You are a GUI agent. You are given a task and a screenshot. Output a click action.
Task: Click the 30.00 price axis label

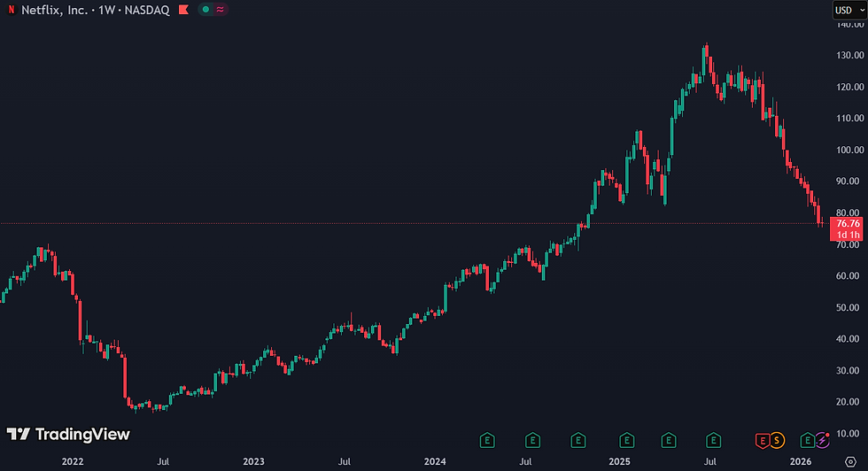849,370
